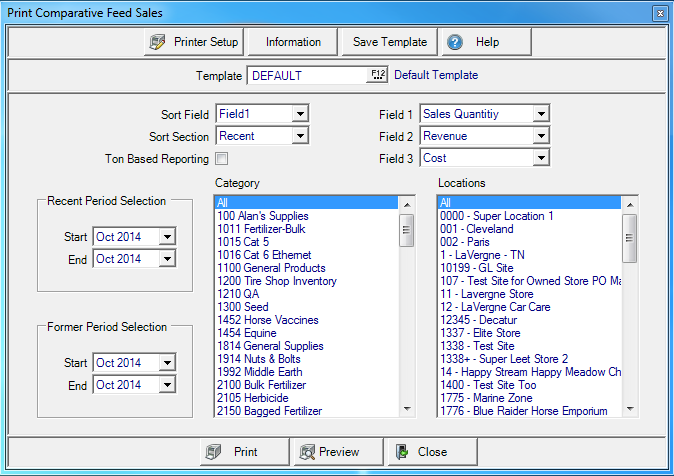
Task: Open Recent Period Start month dropdown
Action: [167, 237]
